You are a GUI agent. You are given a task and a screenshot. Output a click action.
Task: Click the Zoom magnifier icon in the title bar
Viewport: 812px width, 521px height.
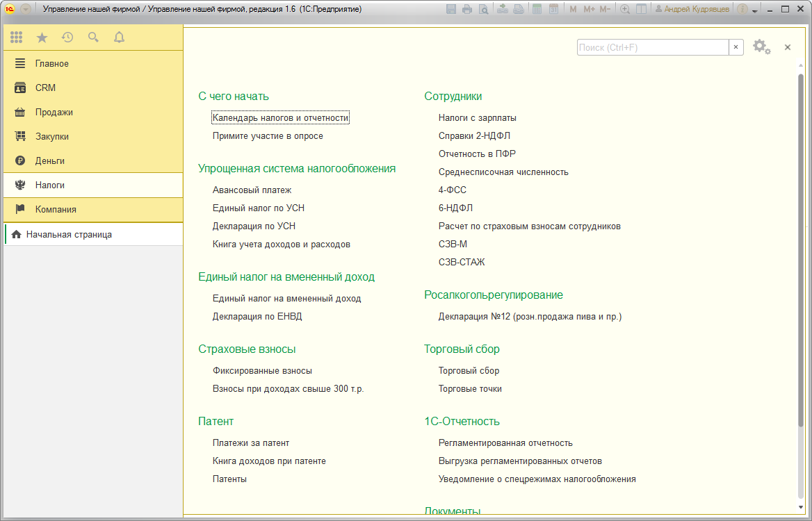pos(625,9)
